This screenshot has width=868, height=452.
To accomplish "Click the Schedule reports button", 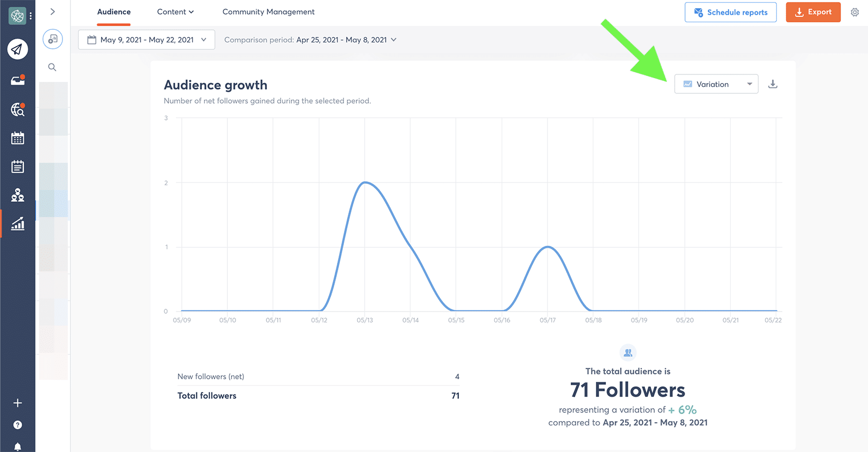I will (730, 12).
